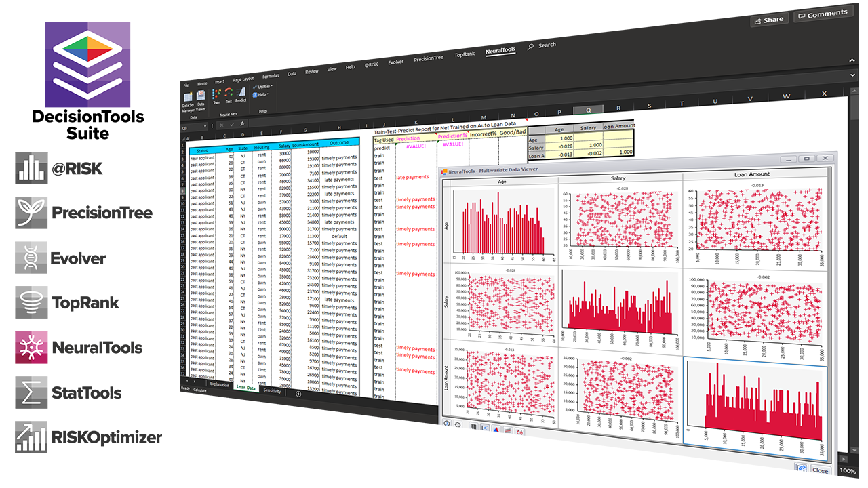Click the Incorrect% header cell
This screenshot has height=488, width=868.
483,134
